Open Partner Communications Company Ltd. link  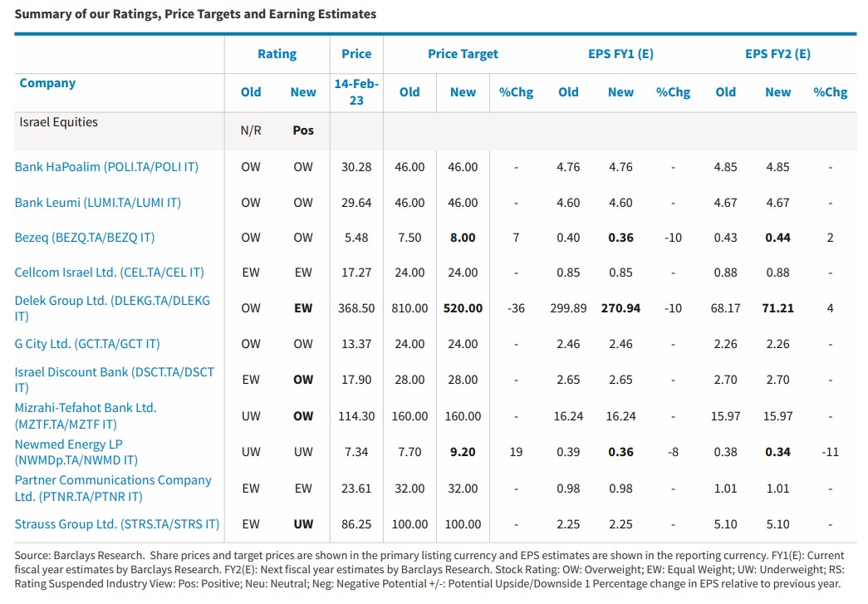[x=113, y=489]
